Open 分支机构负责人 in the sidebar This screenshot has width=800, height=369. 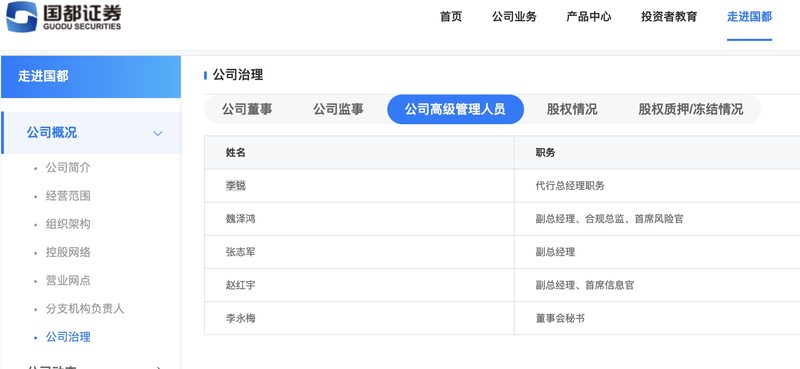tap(85, 309)
